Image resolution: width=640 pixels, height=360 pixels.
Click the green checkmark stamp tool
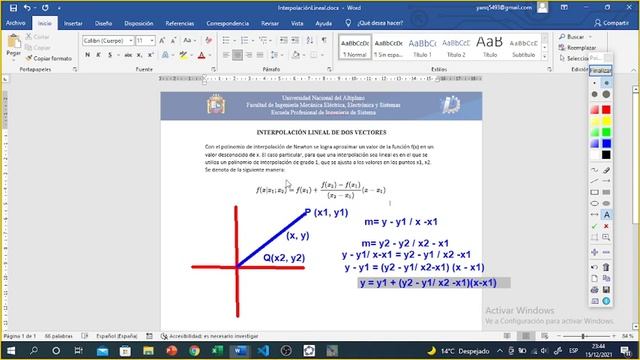(x=594, y=226)
